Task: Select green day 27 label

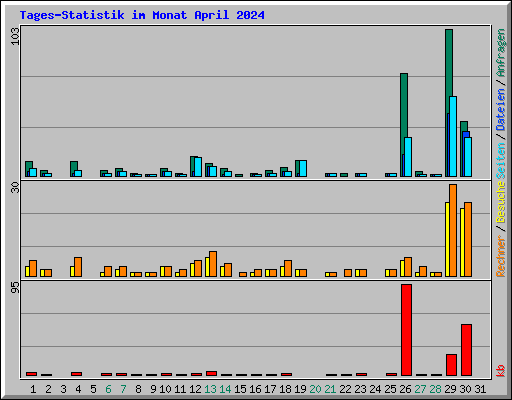Action: pyautogui.click(x=420, y=389)
